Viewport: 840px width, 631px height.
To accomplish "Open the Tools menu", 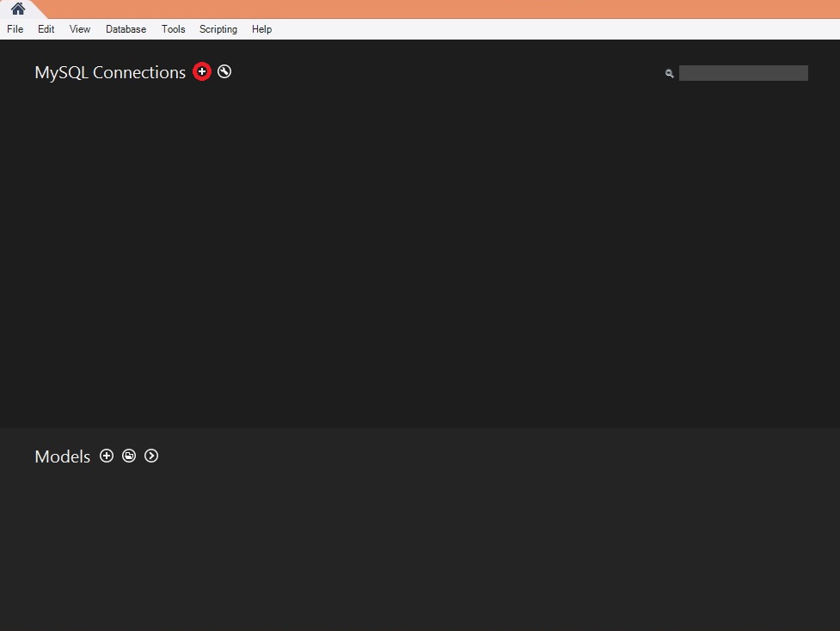I will pyautogui.click(x=173, y=29).
